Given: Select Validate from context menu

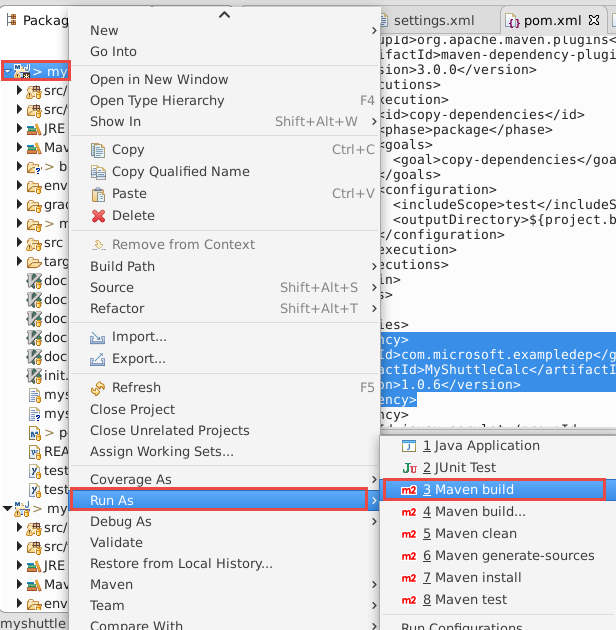Looking at the screenshot, I should click(x=225, y=542).
